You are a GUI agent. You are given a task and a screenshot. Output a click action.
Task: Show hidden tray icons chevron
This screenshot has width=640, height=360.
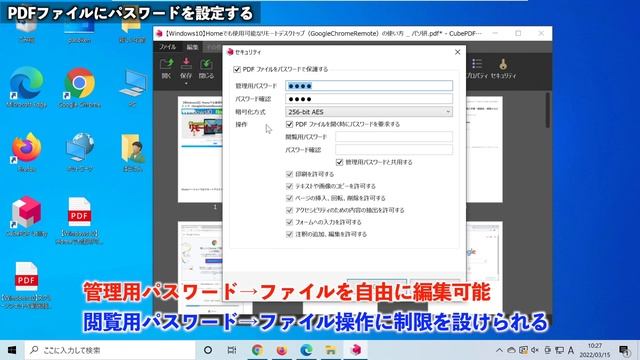(499, 350)
